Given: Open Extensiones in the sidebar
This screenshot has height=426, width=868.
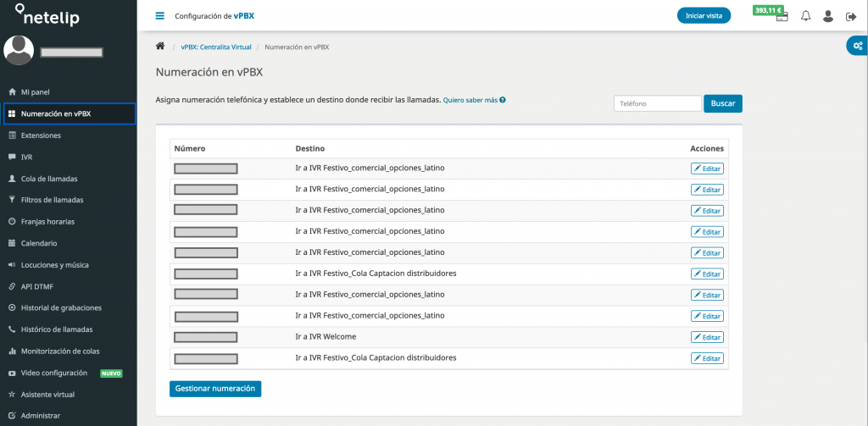Looking at the screenshot, I should coord(41,136).
